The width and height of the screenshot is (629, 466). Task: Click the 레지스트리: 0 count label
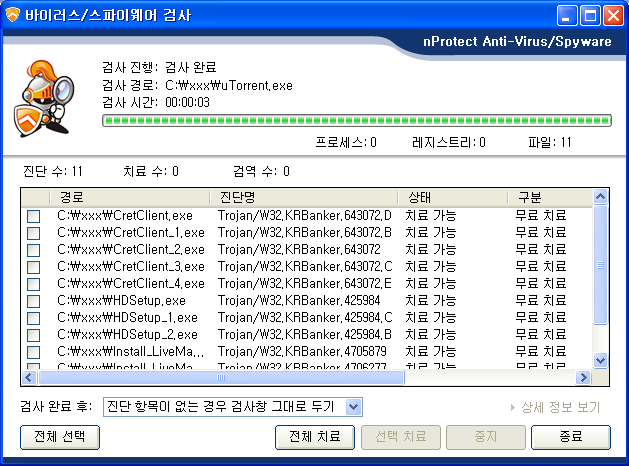click(x=449, y=142)
